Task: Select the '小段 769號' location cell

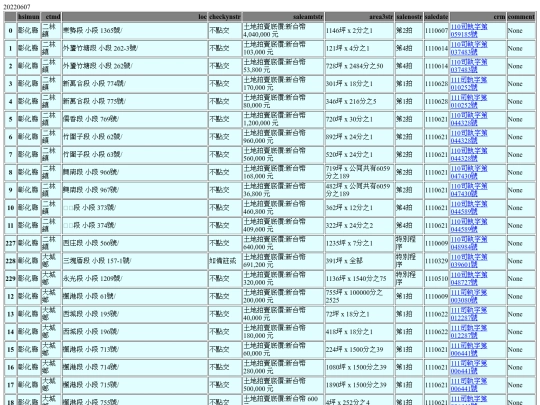Action: click(x=135, y=119)
